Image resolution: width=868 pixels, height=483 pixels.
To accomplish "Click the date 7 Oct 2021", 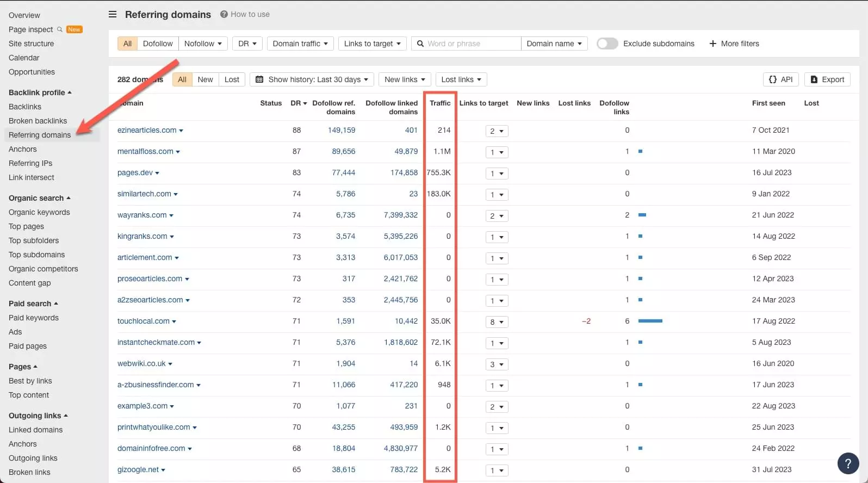I will point(771,130).
